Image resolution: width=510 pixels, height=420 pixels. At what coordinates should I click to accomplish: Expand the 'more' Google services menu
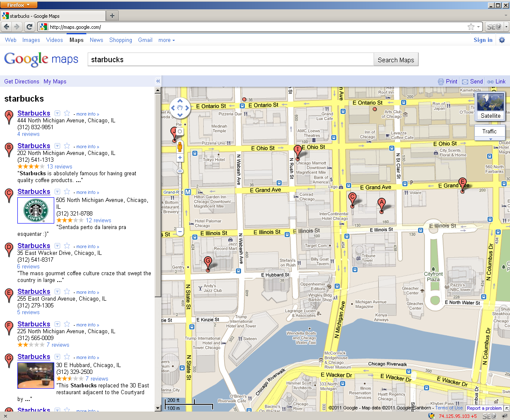[x=166, y=40]
